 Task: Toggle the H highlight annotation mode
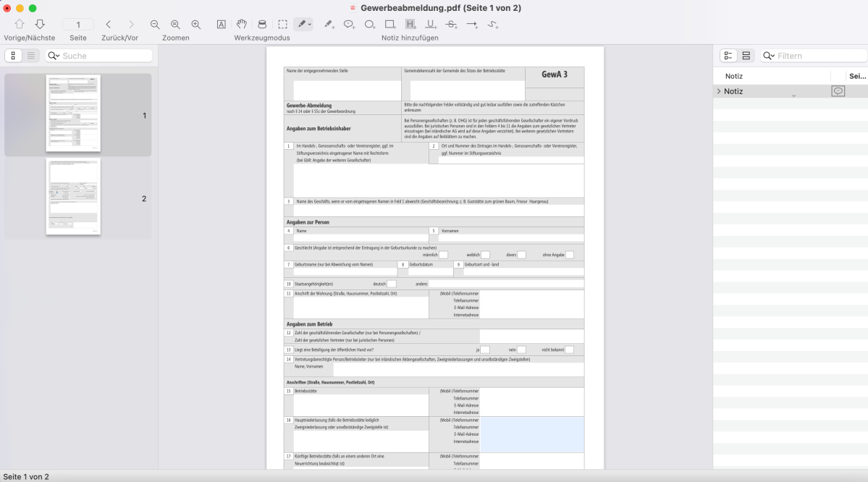[x=410, y=24]
